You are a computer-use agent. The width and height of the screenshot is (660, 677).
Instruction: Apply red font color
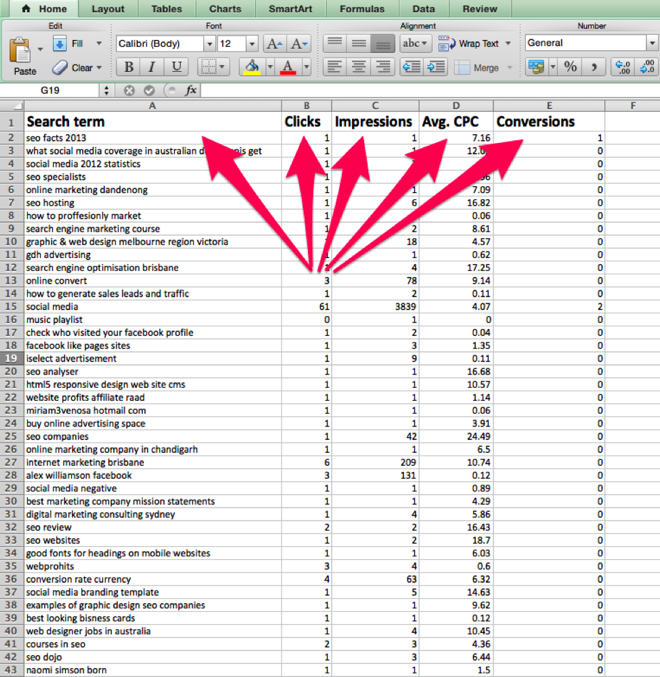point(288,67)
